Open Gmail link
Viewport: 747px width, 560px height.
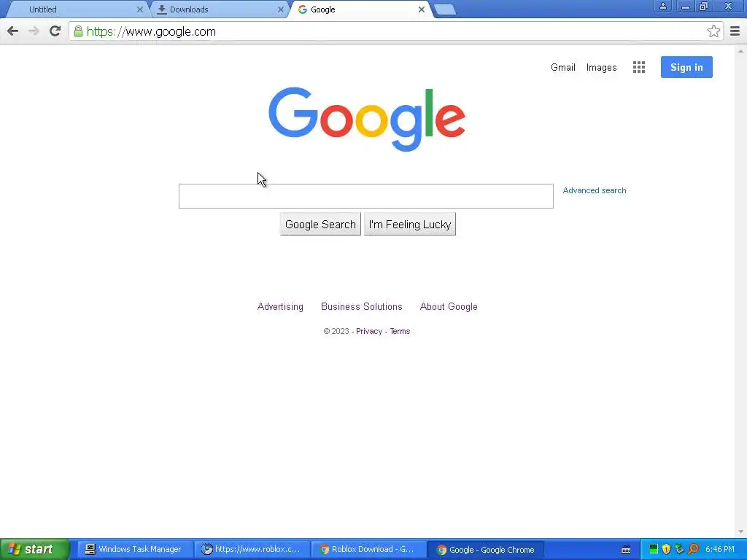(x=563, y=67)
